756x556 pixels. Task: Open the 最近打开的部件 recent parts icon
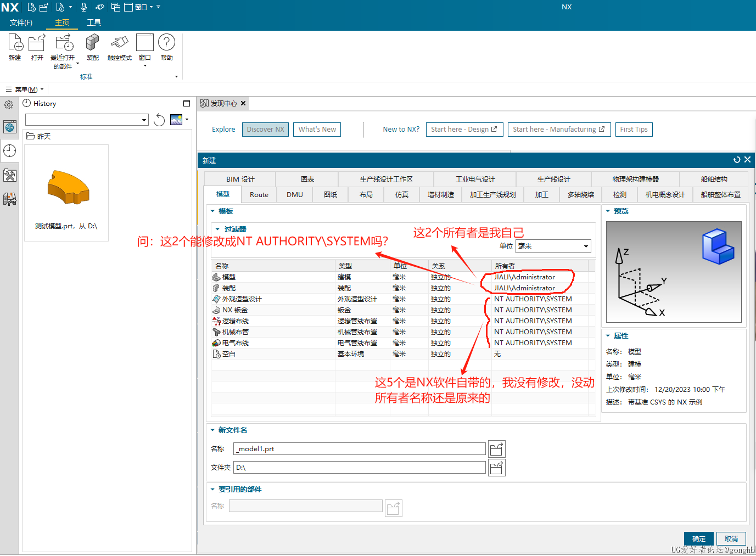(x=64, y=42)
